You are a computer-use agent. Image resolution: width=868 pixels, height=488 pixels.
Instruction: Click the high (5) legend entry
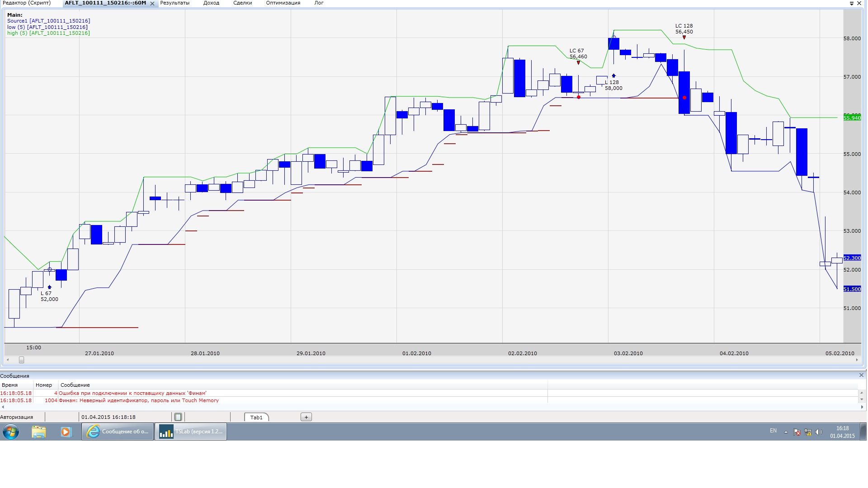(48, 33)
